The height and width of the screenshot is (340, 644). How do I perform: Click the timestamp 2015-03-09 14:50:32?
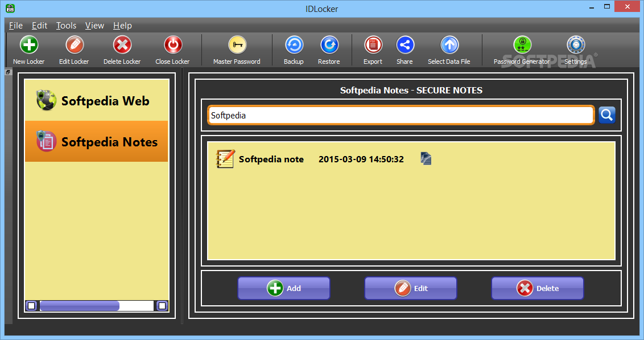pyautogui.click(x=361, y=159)
